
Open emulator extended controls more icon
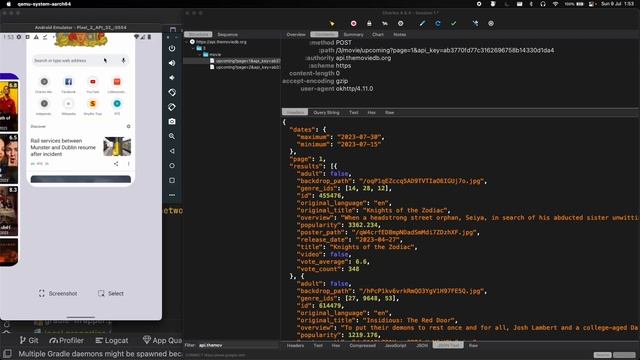click(172, 195)
